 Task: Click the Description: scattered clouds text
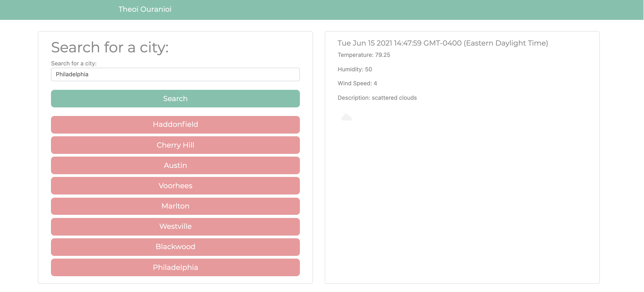click(377, 97)
